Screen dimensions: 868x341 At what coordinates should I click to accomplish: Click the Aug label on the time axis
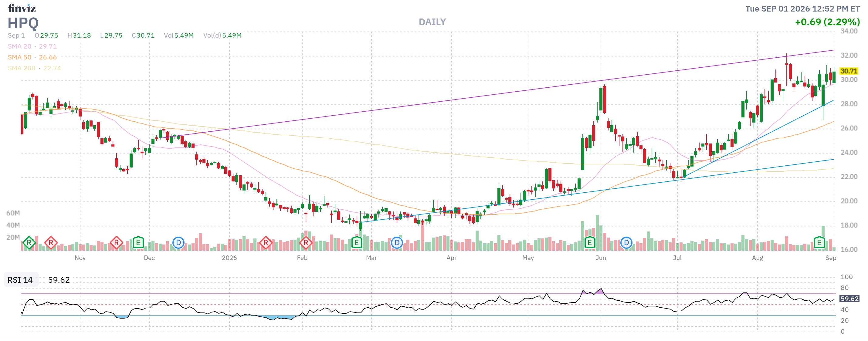point(758,258)
